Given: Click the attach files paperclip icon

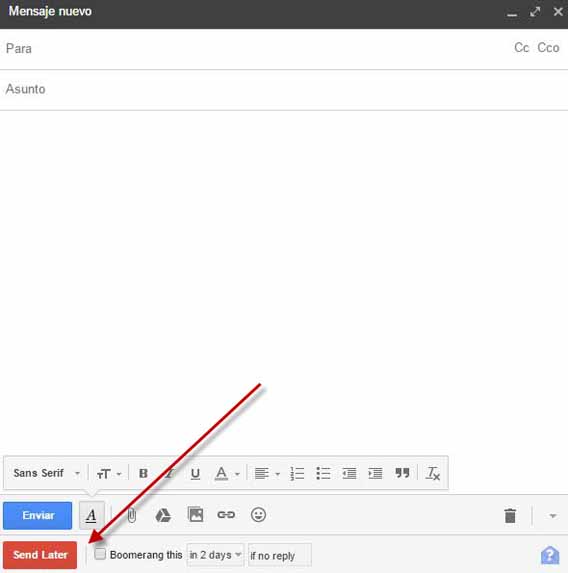Looking at the screenshot, I should [x=132, y=515].
